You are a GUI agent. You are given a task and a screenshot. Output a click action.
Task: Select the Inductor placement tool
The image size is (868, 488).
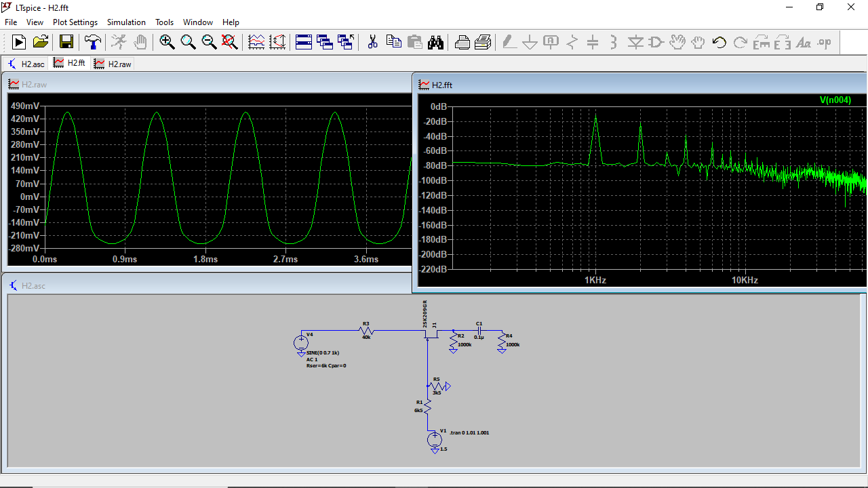(614, 42)
